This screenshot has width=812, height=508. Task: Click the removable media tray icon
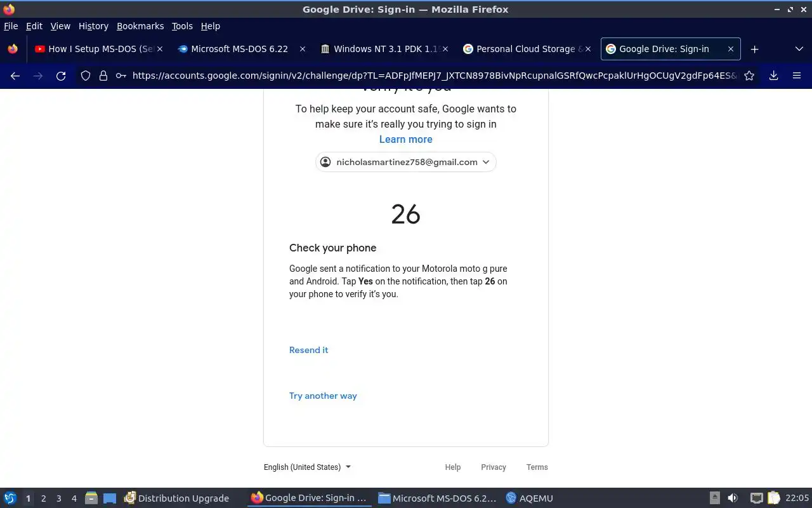coord(715,498)
